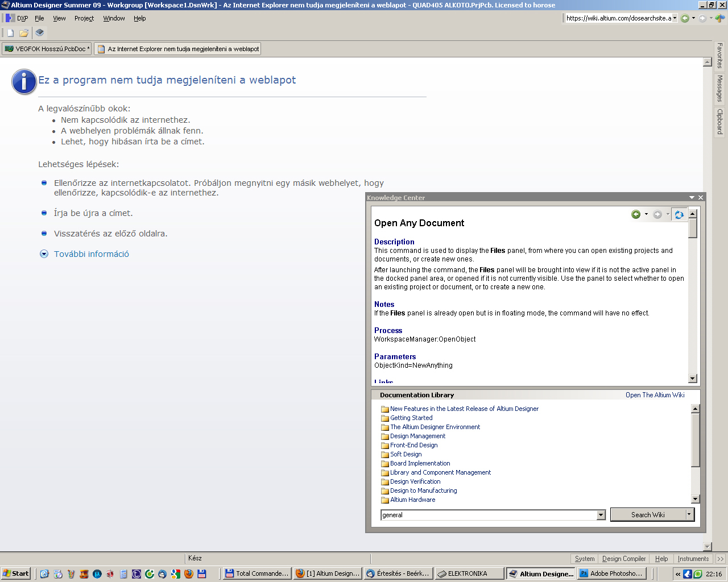Click the Google icon in quick launch
This screenshot has height=582, width=728.
[176, 574]
